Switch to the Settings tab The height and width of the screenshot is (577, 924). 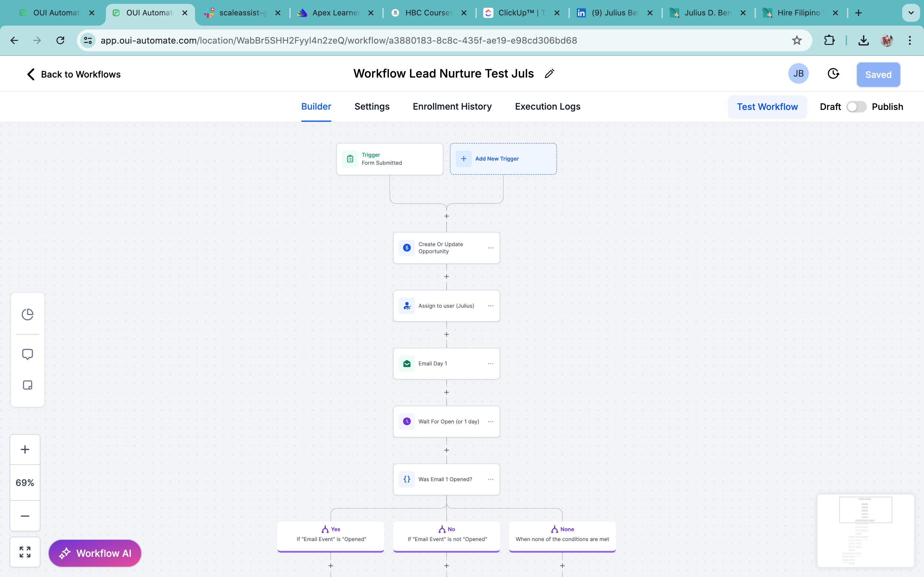coord(372,106)
